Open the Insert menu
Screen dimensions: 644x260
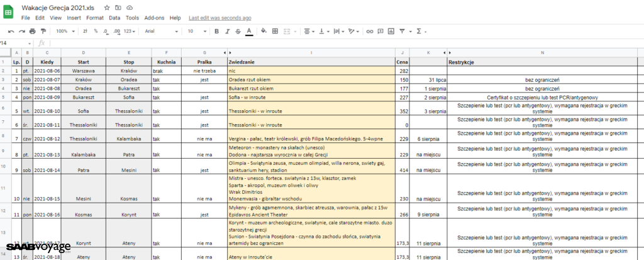click(x=74, y=18)
